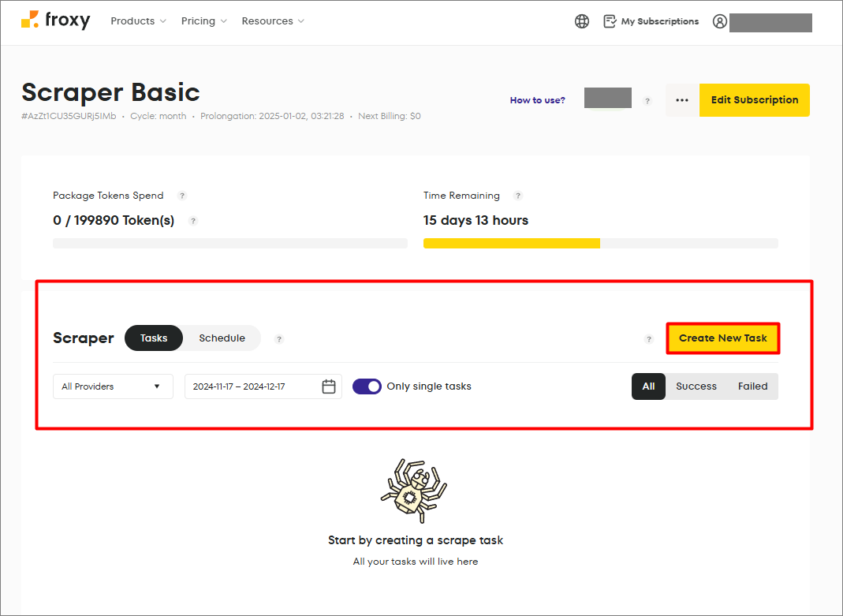Click the Next Billing: $0 text

point(390,116)
